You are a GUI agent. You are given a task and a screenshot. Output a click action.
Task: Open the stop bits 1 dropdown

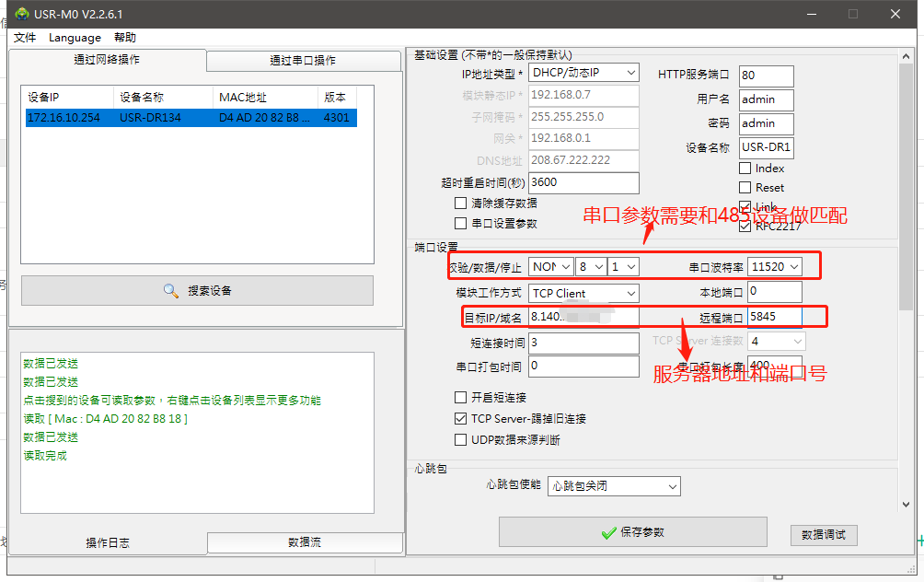pyautogui.click(x=623, y=267)
